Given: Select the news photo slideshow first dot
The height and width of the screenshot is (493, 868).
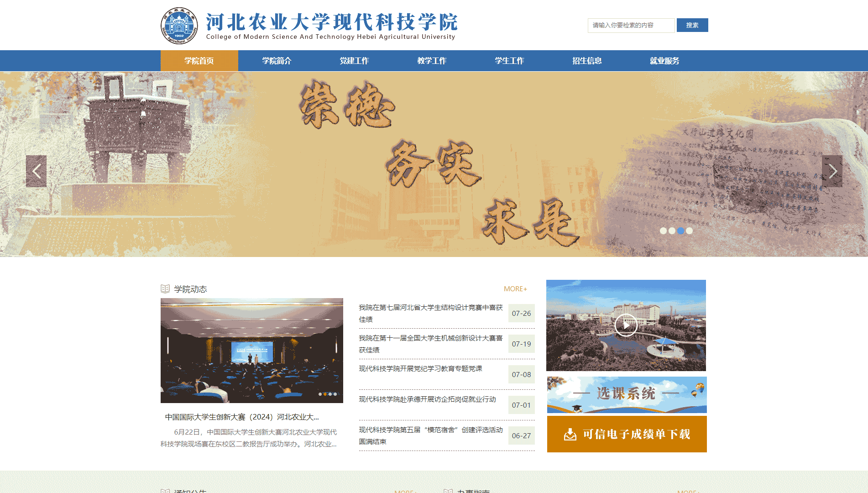Looking at the screenshot, I should coord(320,394).
